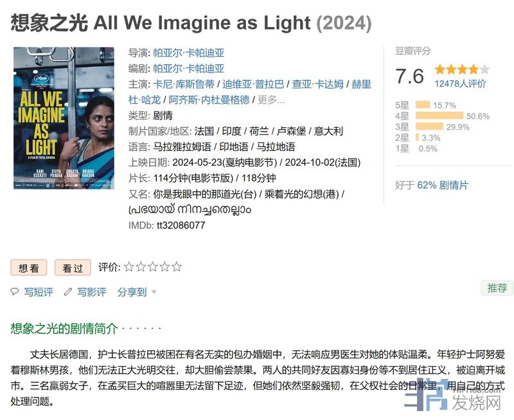Open actor link 卡尼·库斯鲁蒂
Image resolution: width=514 pixels, height=420 pixels.
click(184, 84)
